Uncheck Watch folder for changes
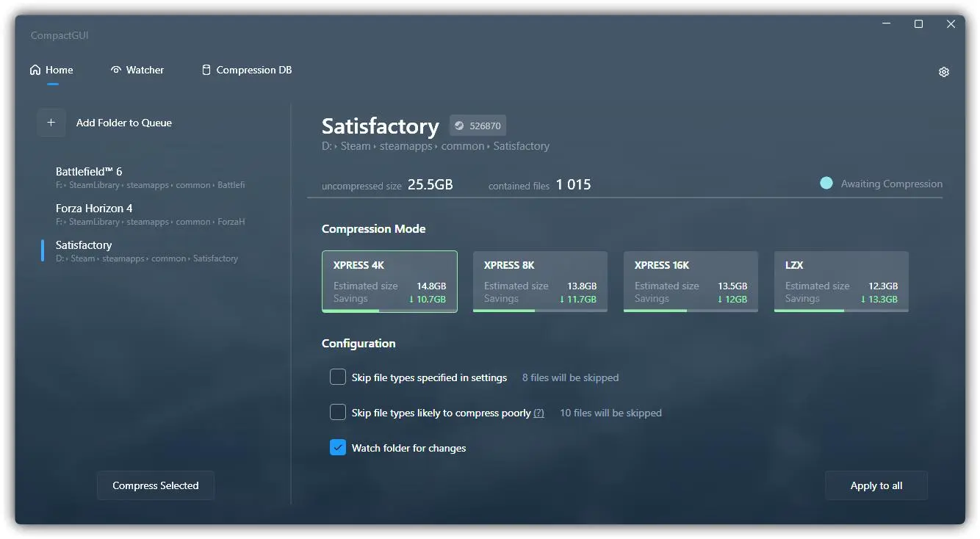The width and height of the screenshot is (980, 539). [x=338, y=448]
